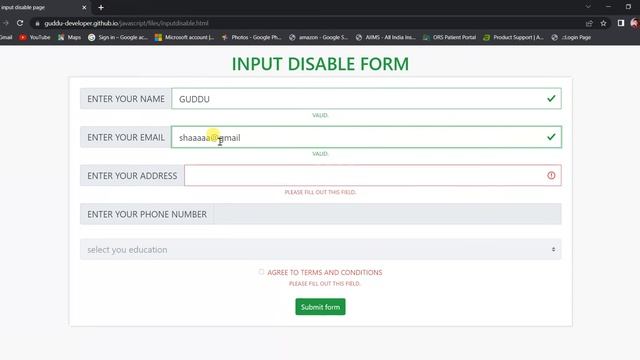The width and height of the screenshot is (640, 360).
Task: Click the address field's 'please fill out' message
Action: [x=320, y=192]
